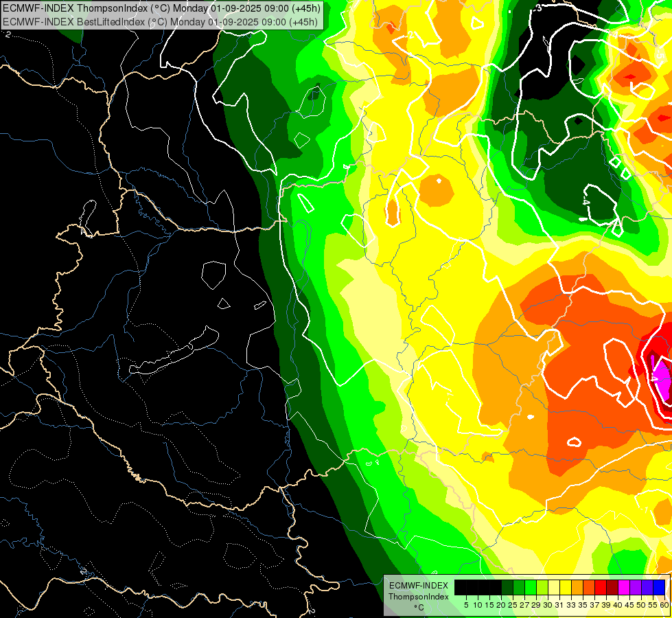
Task: Select the red-orange 35–37 legend swatch
Action: click(x=589, y=587)
